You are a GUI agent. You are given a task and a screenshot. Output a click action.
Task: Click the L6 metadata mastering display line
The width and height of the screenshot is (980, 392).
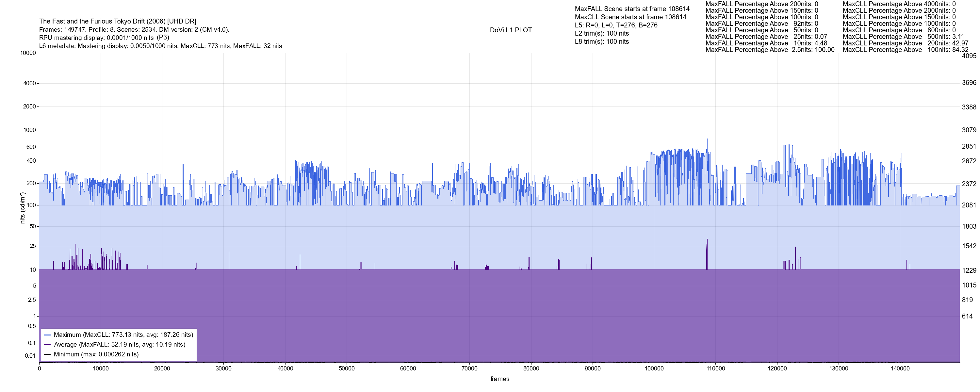[160, 46]
